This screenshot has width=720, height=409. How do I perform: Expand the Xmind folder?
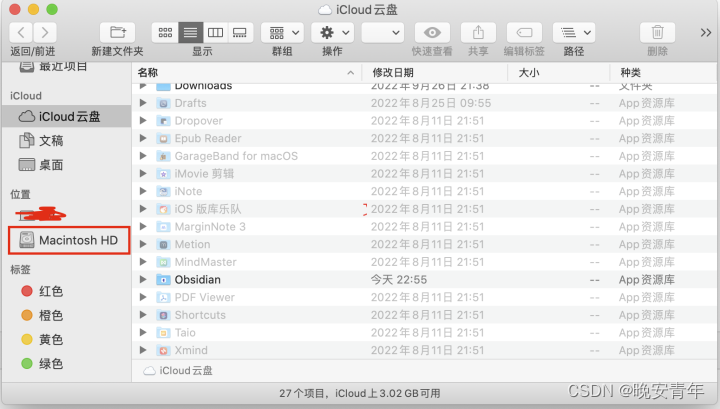(x=143, y=350)
